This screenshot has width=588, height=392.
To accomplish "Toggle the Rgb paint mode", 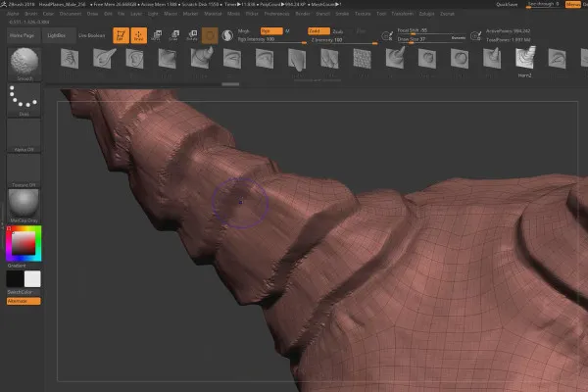I will tap(269, 31).
